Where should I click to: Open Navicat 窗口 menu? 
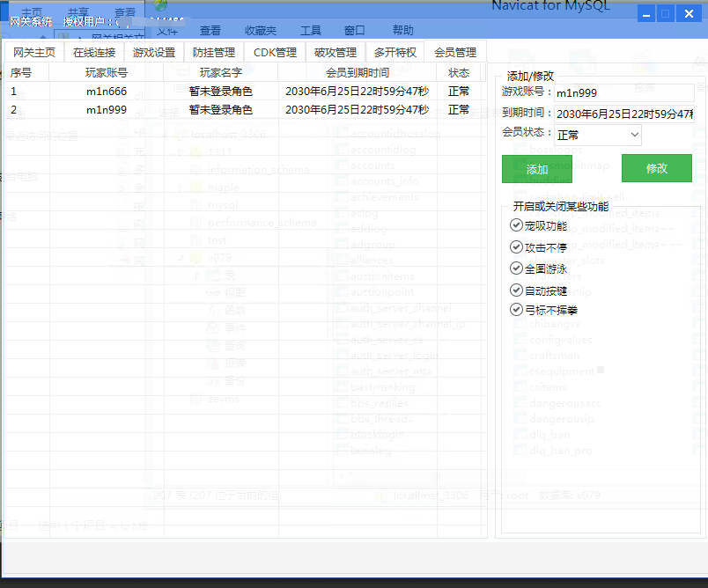tap(355, 30)
